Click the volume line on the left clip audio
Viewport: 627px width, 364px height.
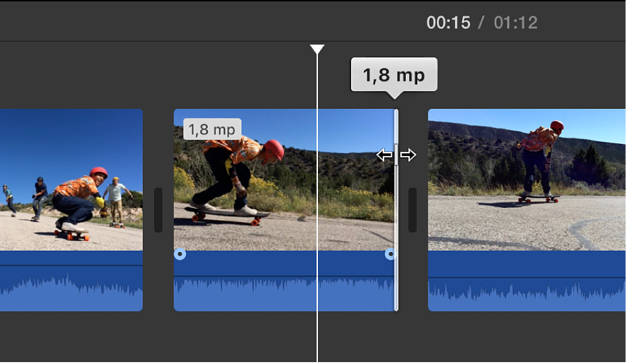pos(71,265)
